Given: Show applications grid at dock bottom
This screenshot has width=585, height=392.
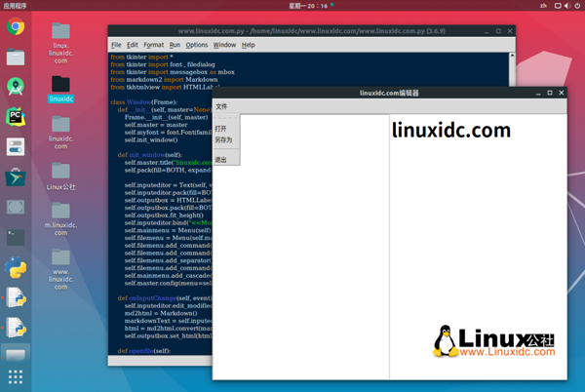Looking at the screenshot, I should coord(16,376).
